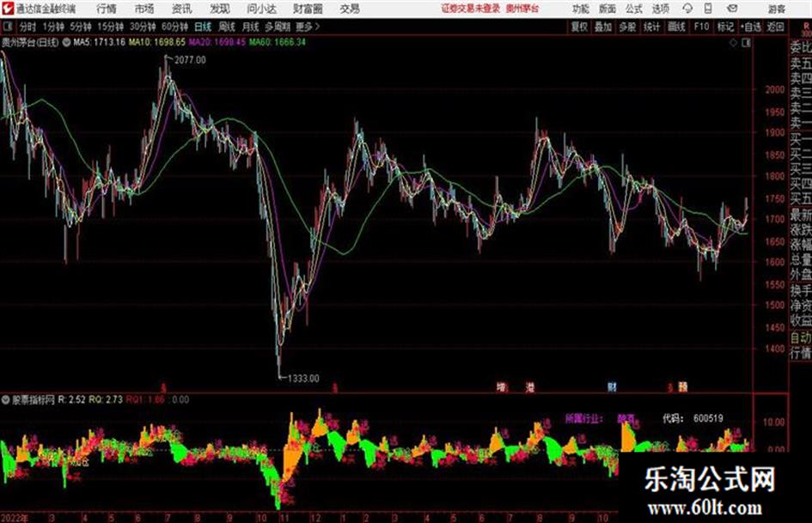
Task: Click the MA60: 1666.34 indicator value
Action: tap(278, 42)
